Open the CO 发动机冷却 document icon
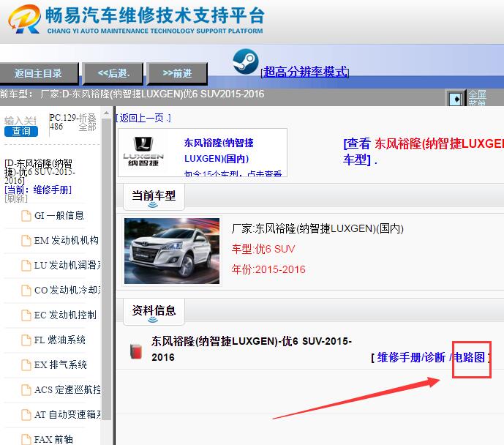Viewport: 504px width, 445px height. [26, 291]
